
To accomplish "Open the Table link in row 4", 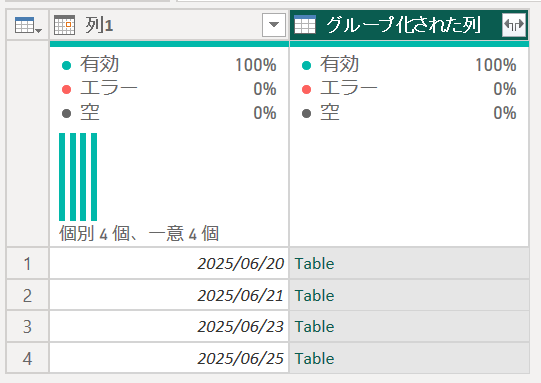I will coord(314,358).
